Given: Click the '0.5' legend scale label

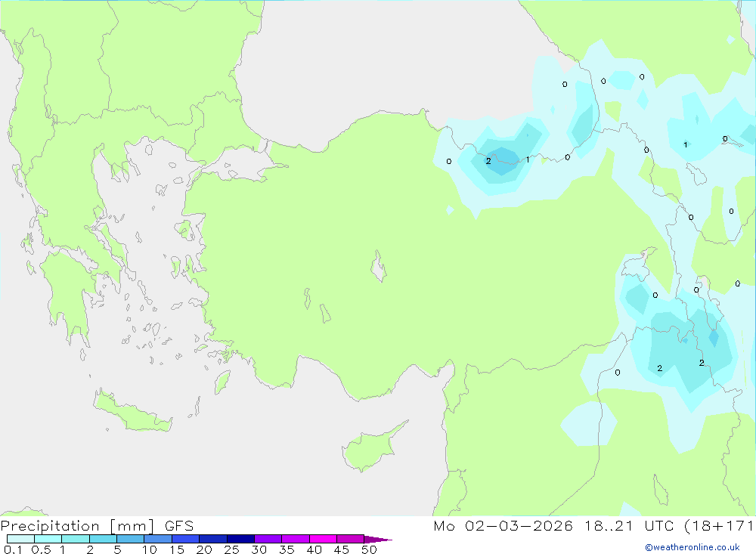Looking at the screenshot, I should tap(42, 549).
